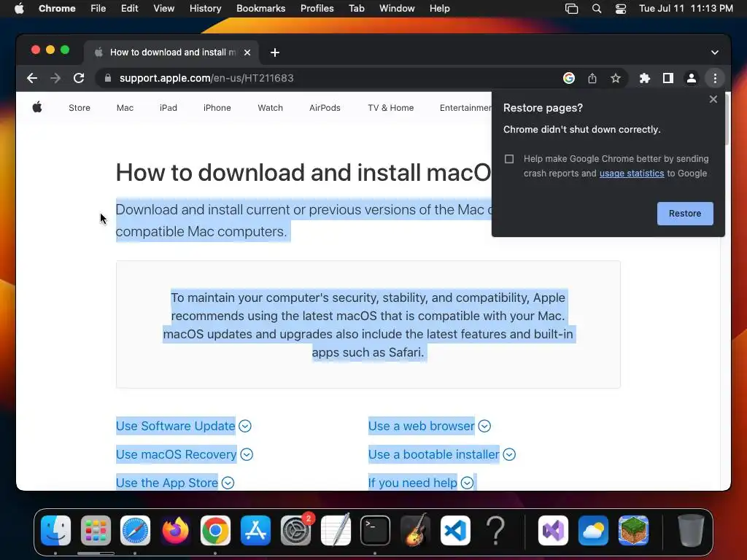Open the tab search chevron
This screenshot has height=560, width=747.
click(x=715, y=52)
